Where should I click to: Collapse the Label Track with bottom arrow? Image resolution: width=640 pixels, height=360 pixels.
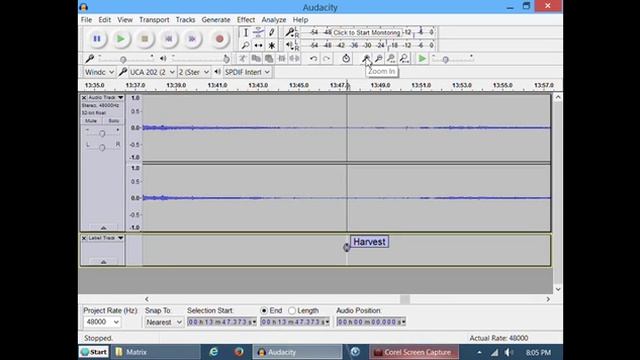click(103, 262)
